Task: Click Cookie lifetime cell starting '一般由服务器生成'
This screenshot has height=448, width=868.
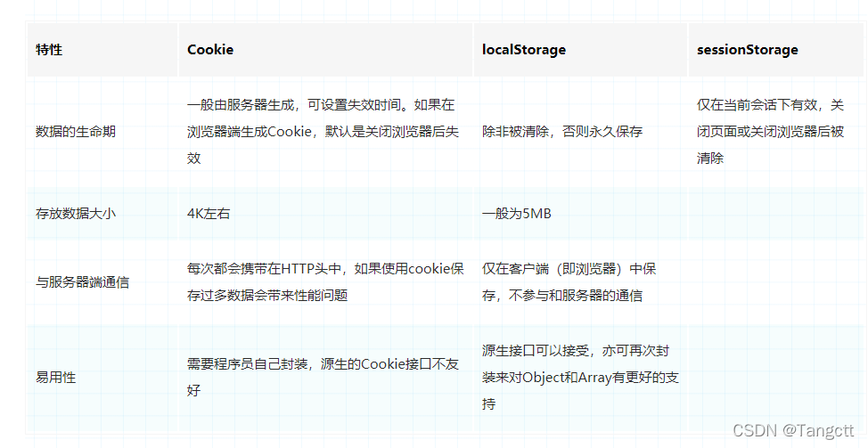Action: [325, 132]
